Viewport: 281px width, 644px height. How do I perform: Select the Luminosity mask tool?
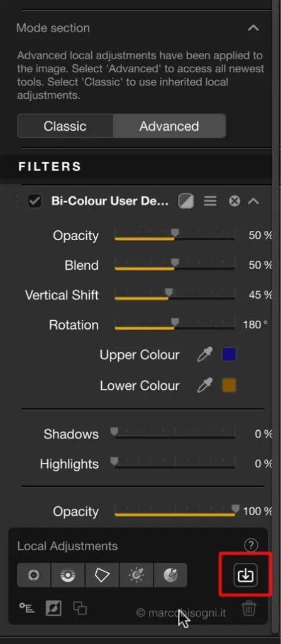click(x=136, y=575)
